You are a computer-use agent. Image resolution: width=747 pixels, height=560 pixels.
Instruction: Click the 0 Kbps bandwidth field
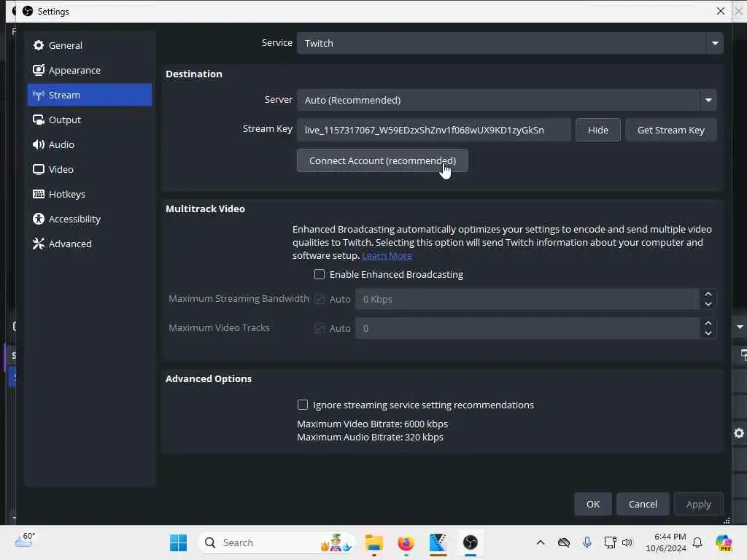[527, 300]
